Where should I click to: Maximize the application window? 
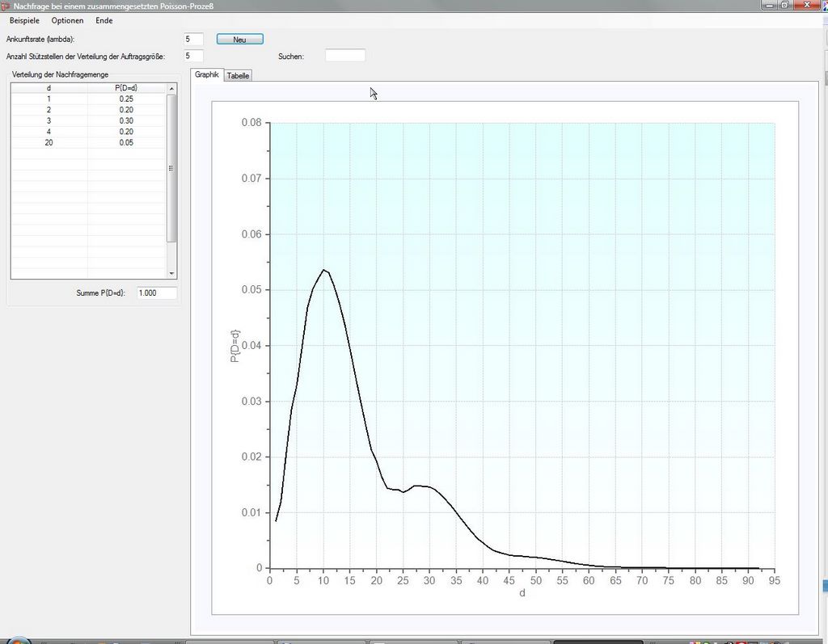click(784, 5)
